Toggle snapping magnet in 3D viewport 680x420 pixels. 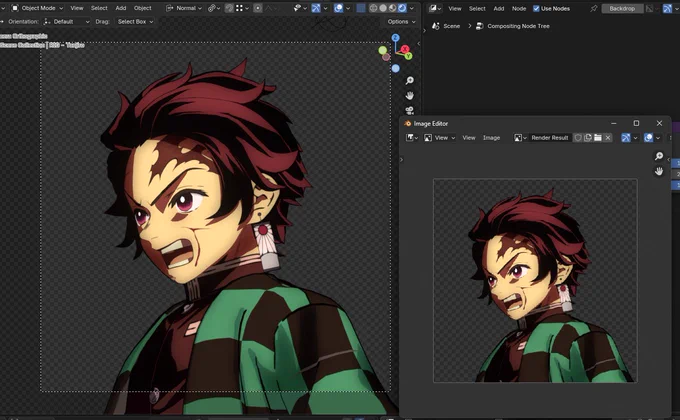point(229,8)
